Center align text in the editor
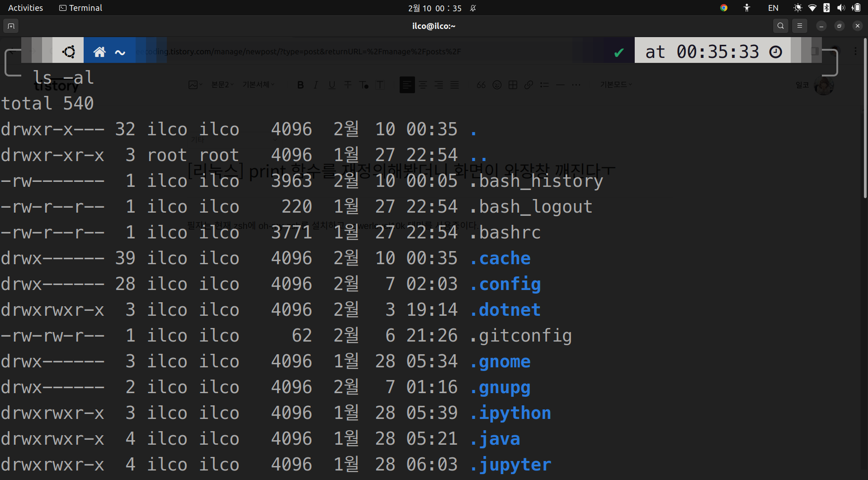The width and height of the screenshot is (868, 480). [x=423, y=85]
